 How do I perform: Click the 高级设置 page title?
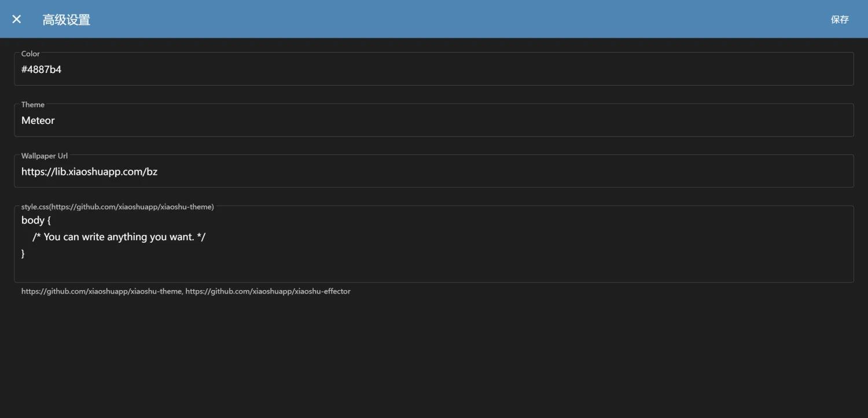click(x=67, y=20)
